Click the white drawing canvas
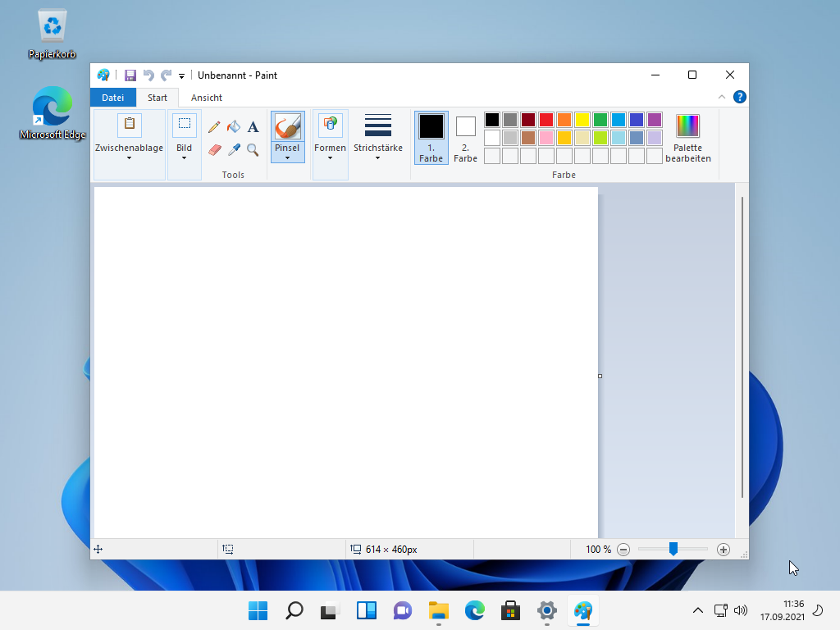 [346, 362]
